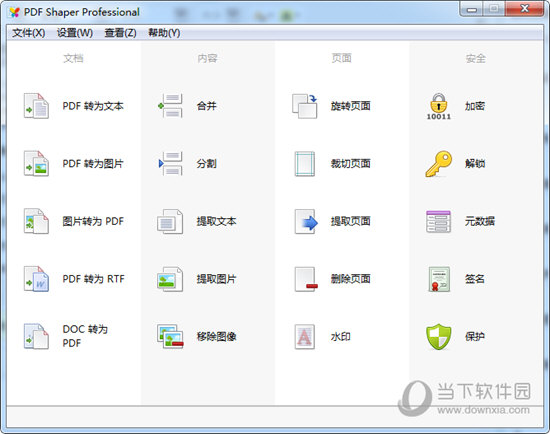Click the 水印 watermark icon
This screenshot has height=434, width=550.
pyautogui.click(x=304, y=336)
